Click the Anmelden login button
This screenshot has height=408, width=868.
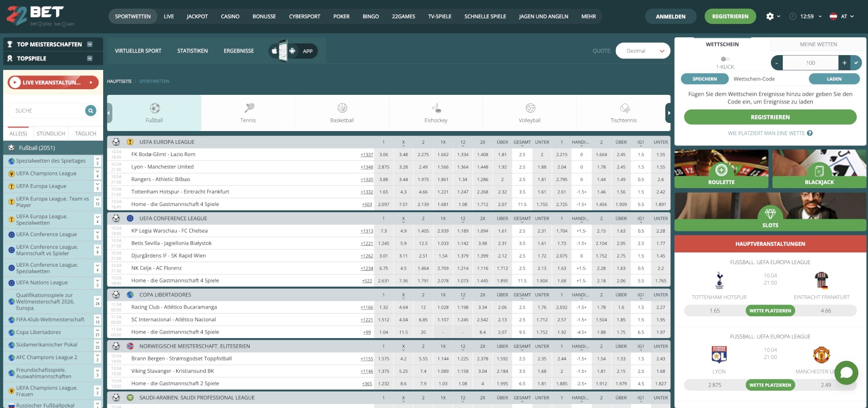(670, 16)
